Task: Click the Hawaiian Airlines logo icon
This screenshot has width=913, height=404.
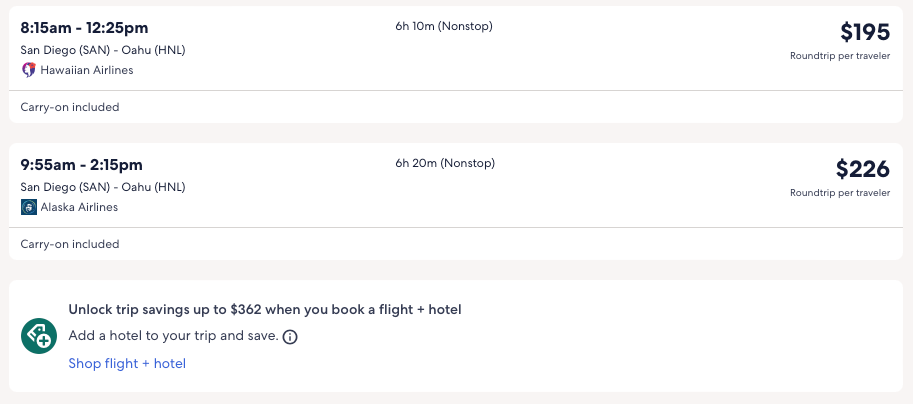Action: pos(29,70)
